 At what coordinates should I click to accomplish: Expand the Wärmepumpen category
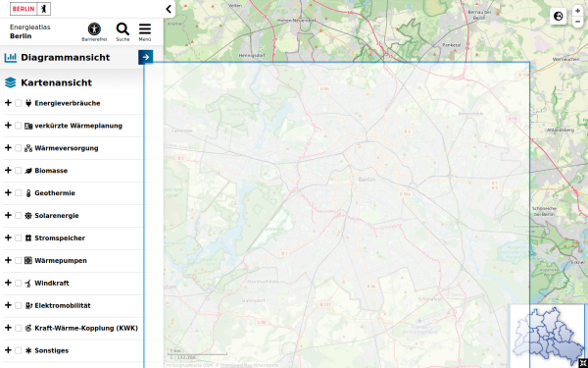[8, 260]
